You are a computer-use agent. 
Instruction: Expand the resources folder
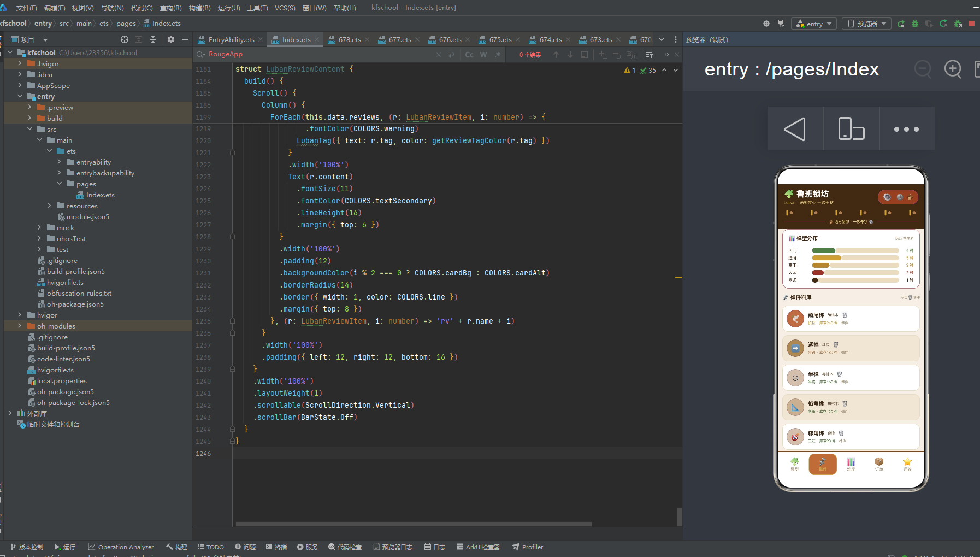[x=49, y=206]
